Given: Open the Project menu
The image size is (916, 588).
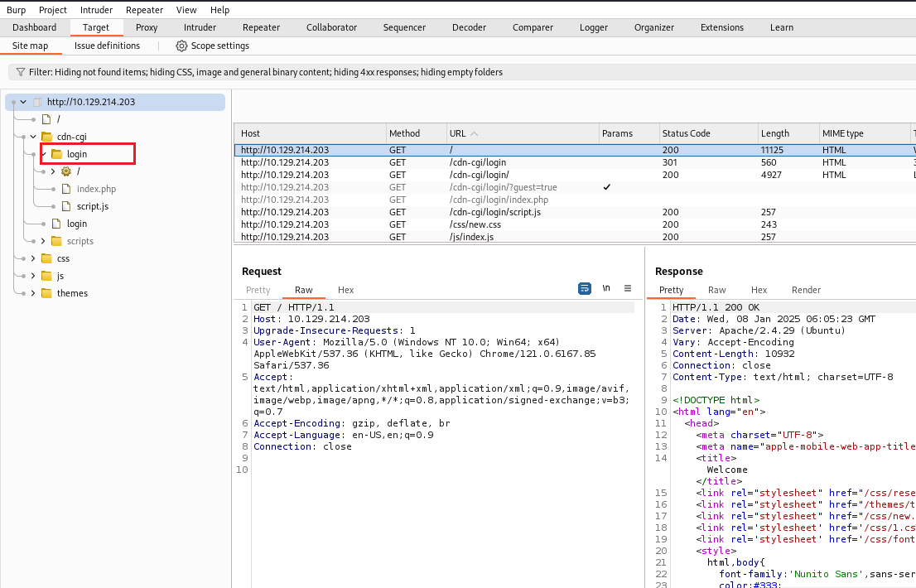Looking at the screenshot, I should tap(52, 10).
